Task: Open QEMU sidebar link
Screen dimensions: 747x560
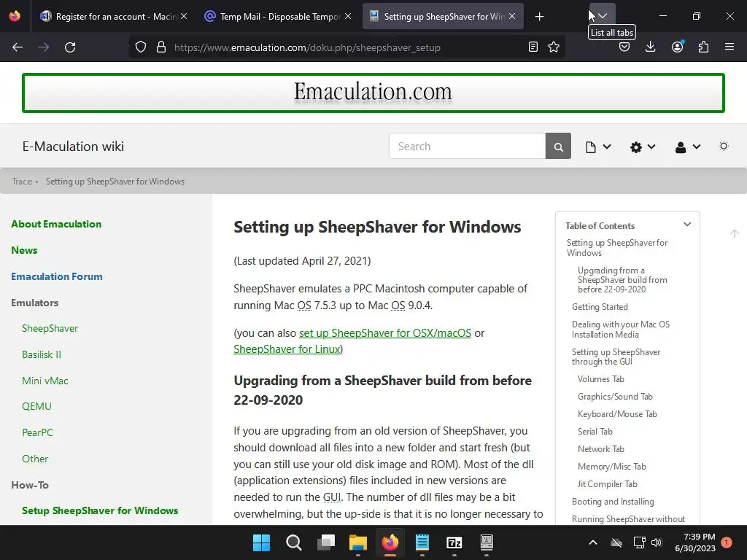Action: tap(36, 407)
